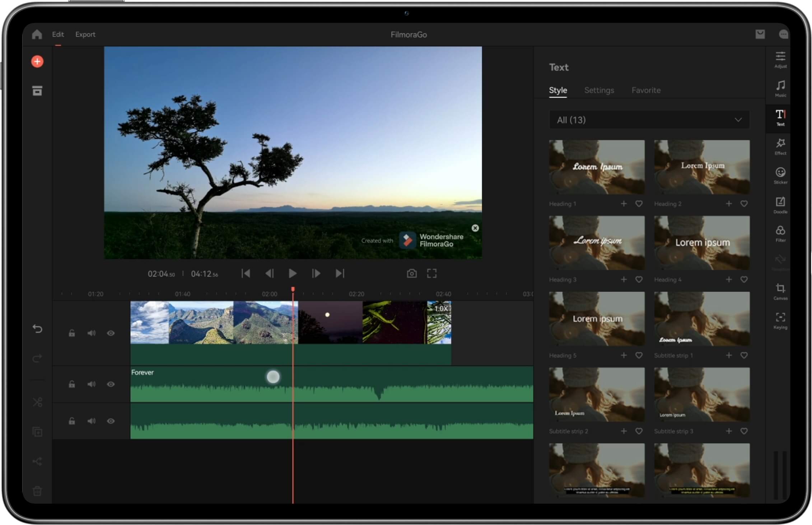
Task: Take a snapshot of the preview
Action: (x=411, y=273)
